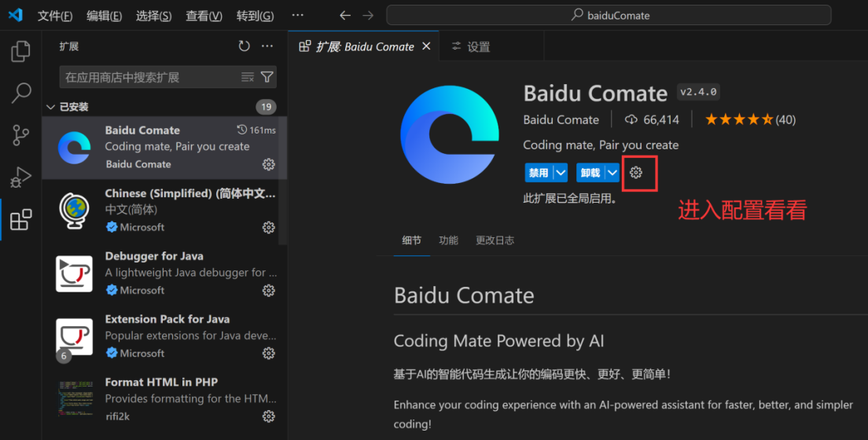This screenshot has width=868, height=440.
Task: Select Baidu Comate in the installed list
Action: (x=164, y=148)
